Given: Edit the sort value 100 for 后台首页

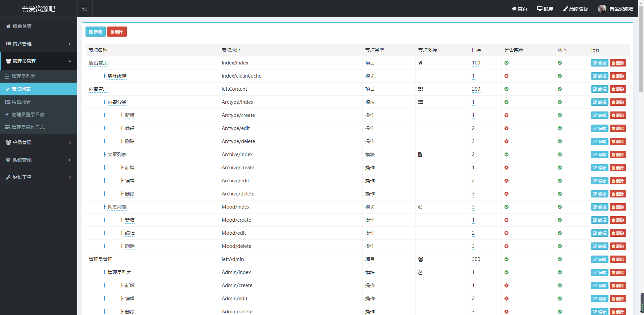Looking at the screenshot, I should [476, 63].
